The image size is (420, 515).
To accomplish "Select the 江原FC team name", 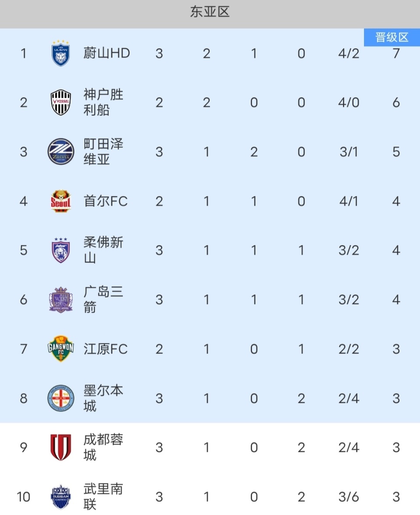I will 105,349.
